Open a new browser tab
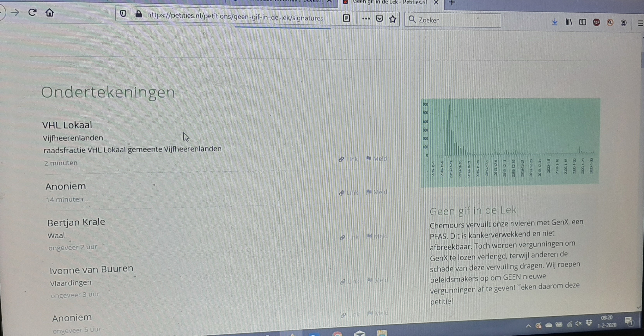The image size is (644, 336). [x=452, y=3]
